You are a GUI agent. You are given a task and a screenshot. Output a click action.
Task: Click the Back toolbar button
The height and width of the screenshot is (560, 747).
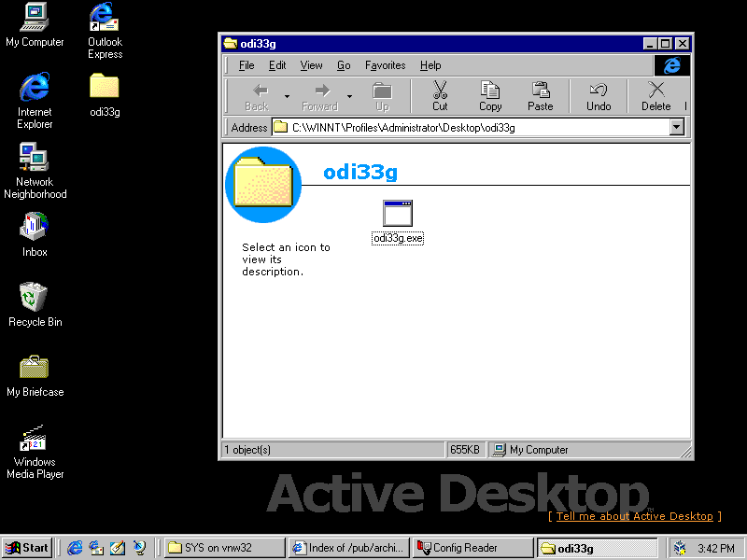pos(258,97)
